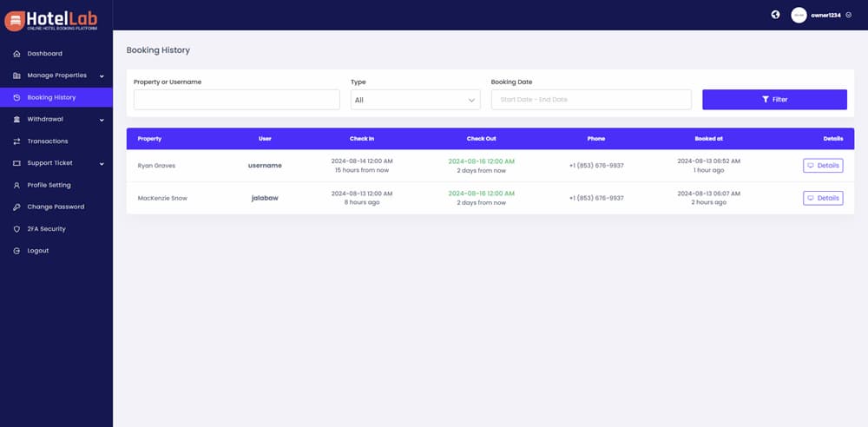Click the Phone column header
The width and height of the screenshot is (868, 427).
point(596,139)
